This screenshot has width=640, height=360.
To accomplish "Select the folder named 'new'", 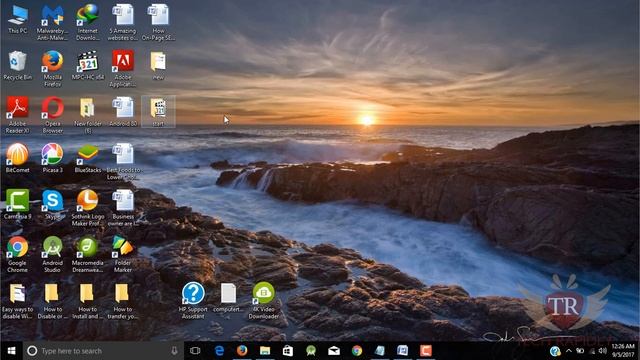I will (158, 66).
